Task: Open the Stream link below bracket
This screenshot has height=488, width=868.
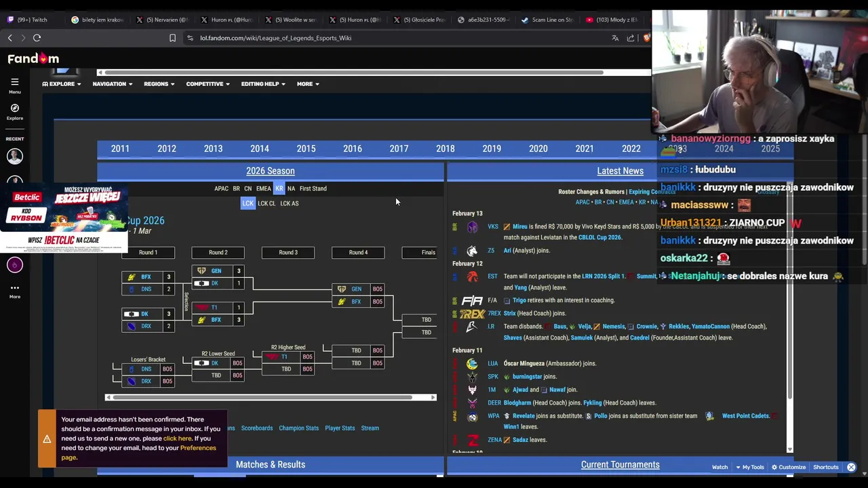Action: (x=370, y=428)
